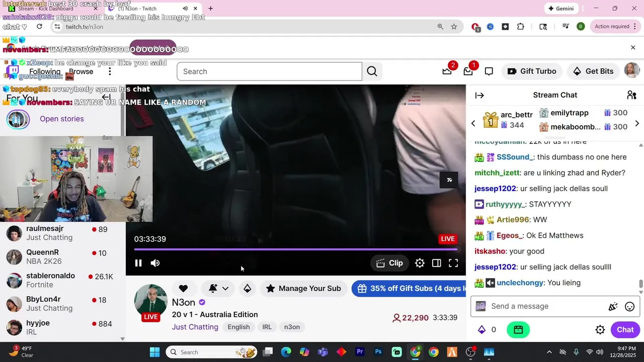Click the mitchh_izett username in chat
644x362 pixels.
497,172
